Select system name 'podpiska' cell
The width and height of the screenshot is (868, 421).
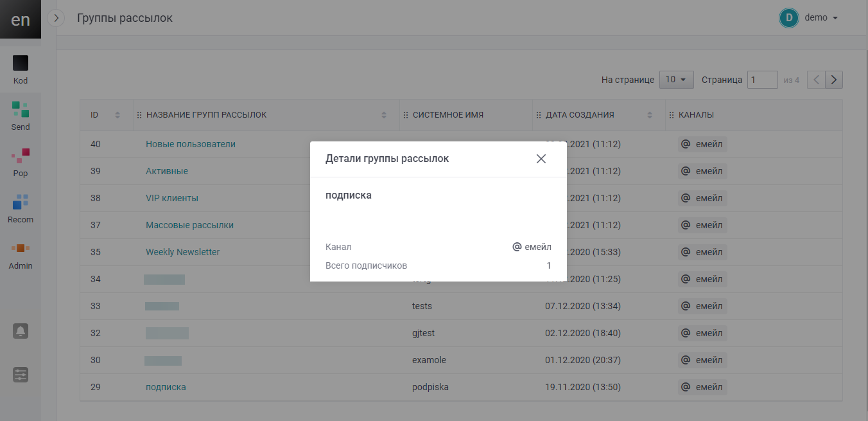tap(430, 387)
